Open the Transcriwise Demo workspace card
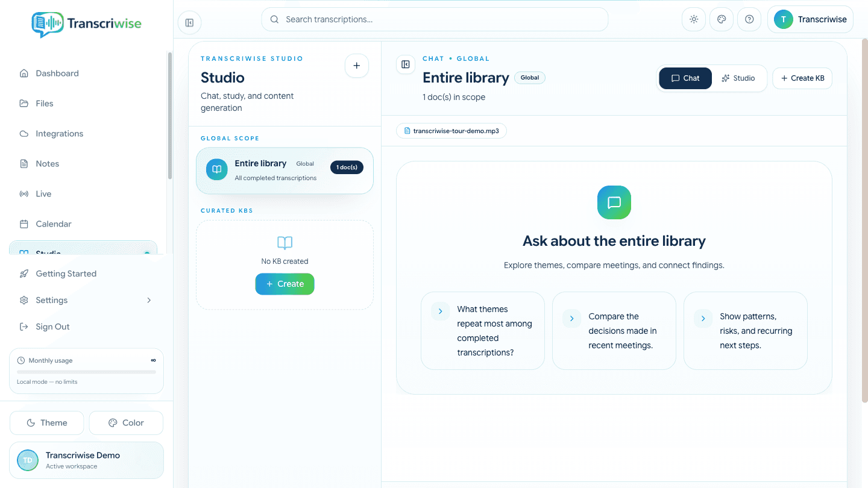868x488 pixels. tap(86, 460)
